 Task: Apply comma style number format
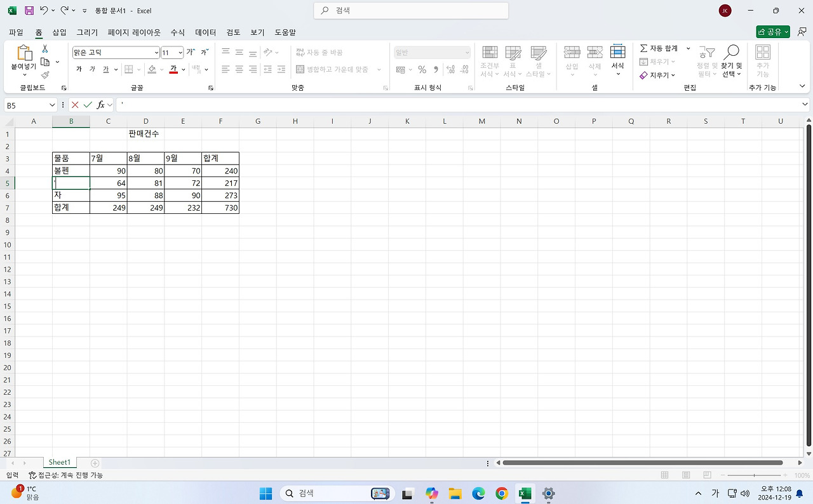click(x=436, y=69)
